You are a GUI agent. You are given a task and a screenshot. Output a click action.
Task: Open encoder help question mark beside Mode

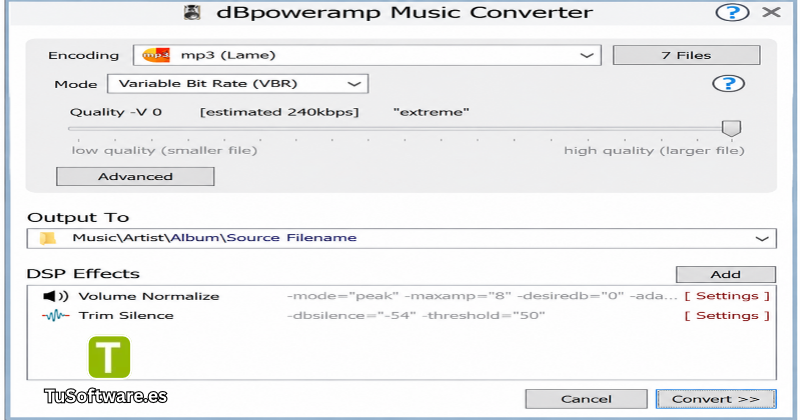pyautogui.click(x=728, y=84)
